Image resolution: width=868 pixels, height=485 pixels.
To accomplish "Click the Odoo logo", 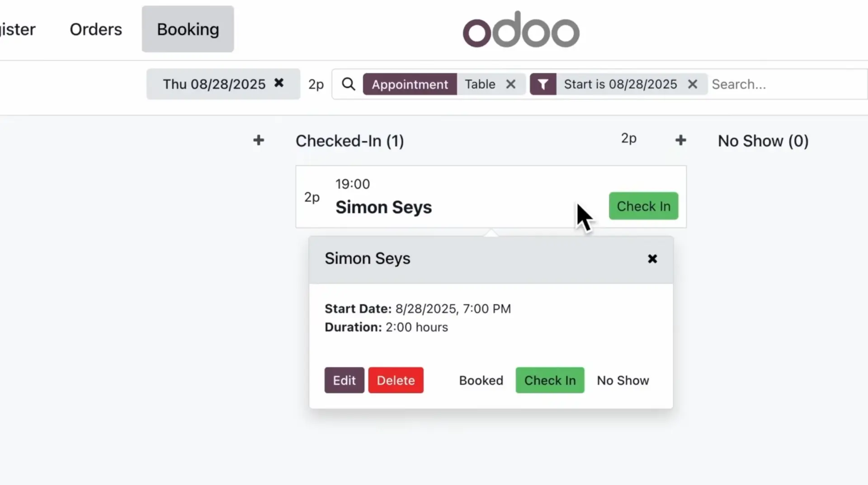I will coord(520,28).
